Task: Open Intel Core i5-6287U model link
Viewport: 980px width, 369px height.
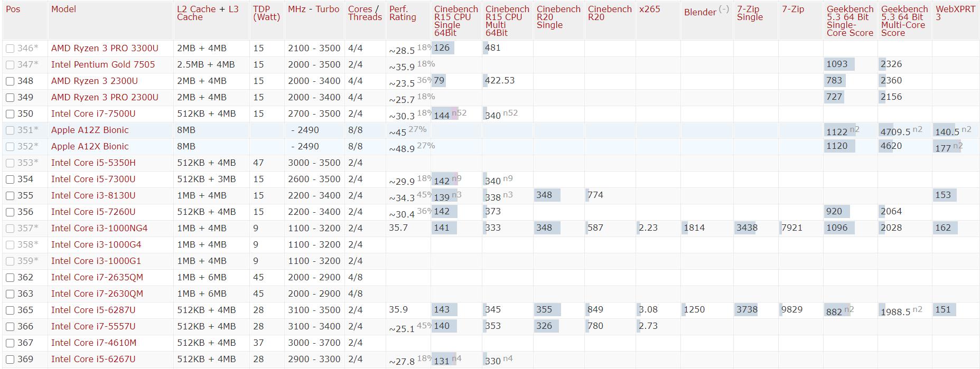Action: (94, 310)
